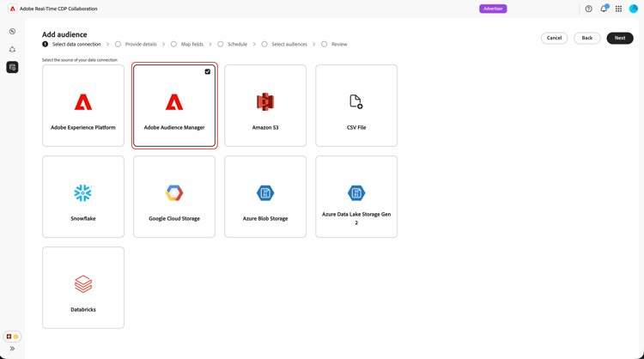Open the user profile avatar
This screenshot has height=359, width=644.
(x=634, y=9)
